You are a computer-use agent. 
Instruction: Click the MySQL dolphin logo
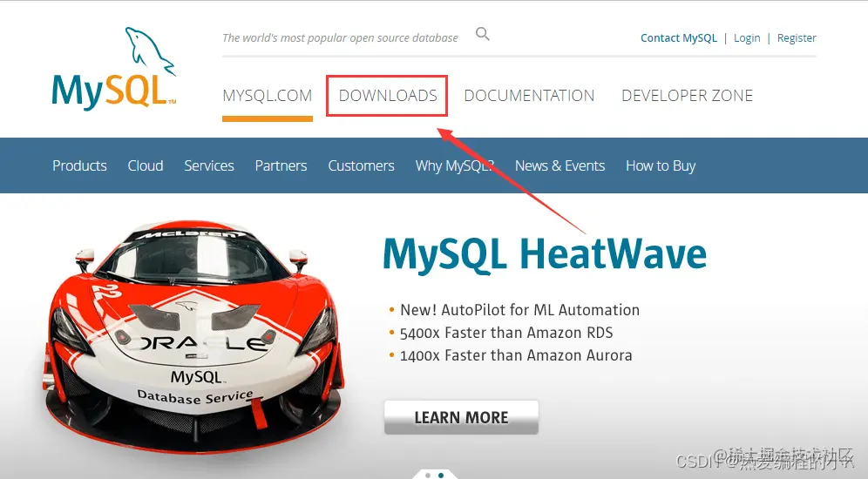pos(114,69)
